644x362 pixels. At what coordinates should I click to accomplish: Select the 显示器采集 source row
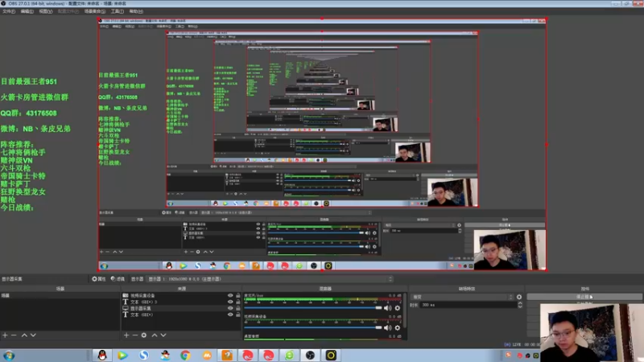(182, 308)
